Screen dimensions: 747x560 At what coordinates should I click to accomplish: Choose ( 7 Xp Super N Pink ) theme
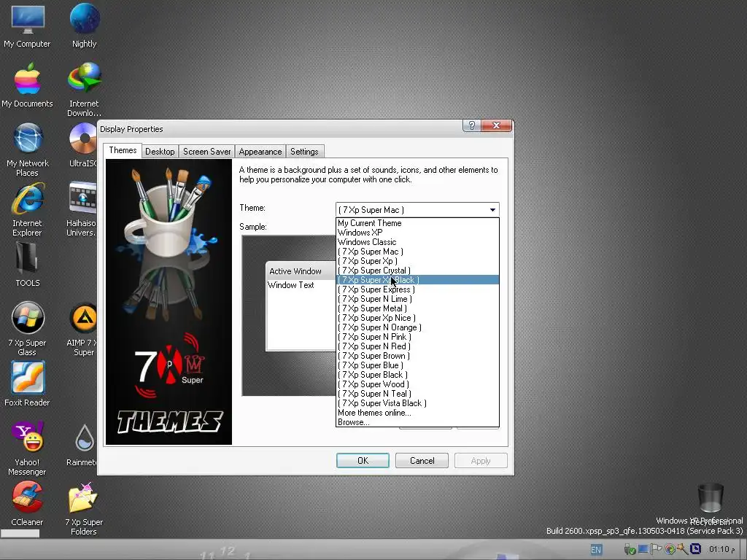(417, 337)
